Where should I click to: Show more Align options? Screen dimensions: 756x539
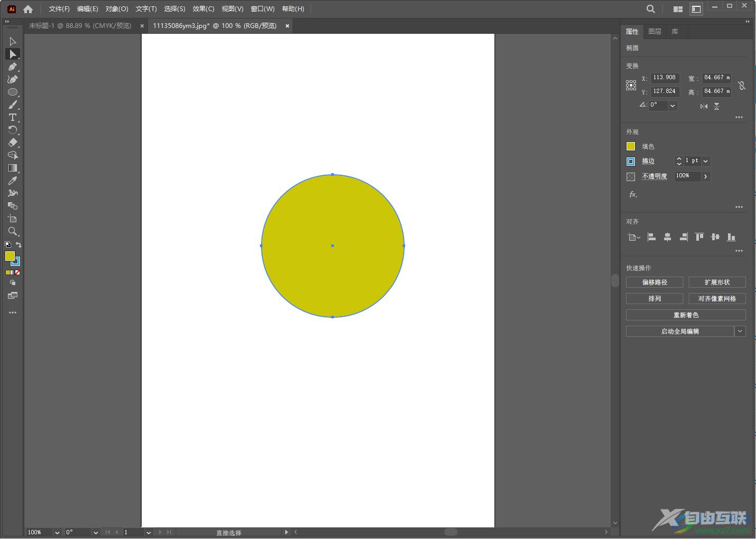click(739, 251)
